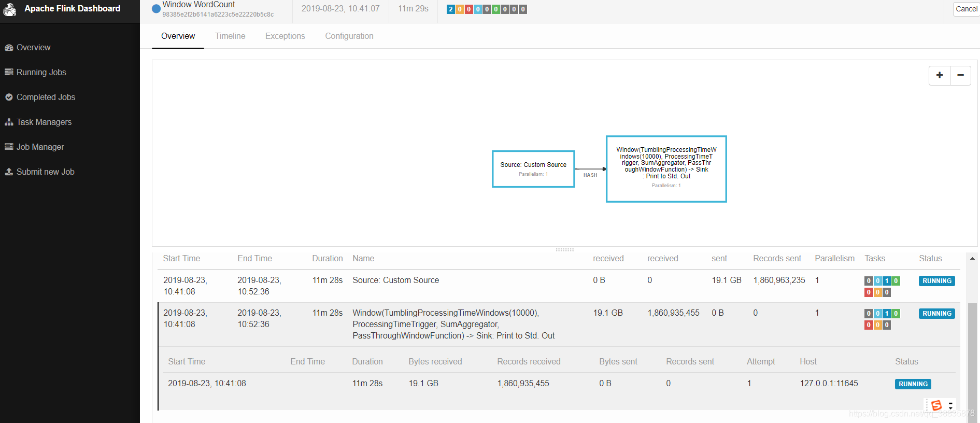Image resolution: width=980 pixels, height=423 pixels.
Task: Click the Sogou input method icon
Action: click(936, 405)
